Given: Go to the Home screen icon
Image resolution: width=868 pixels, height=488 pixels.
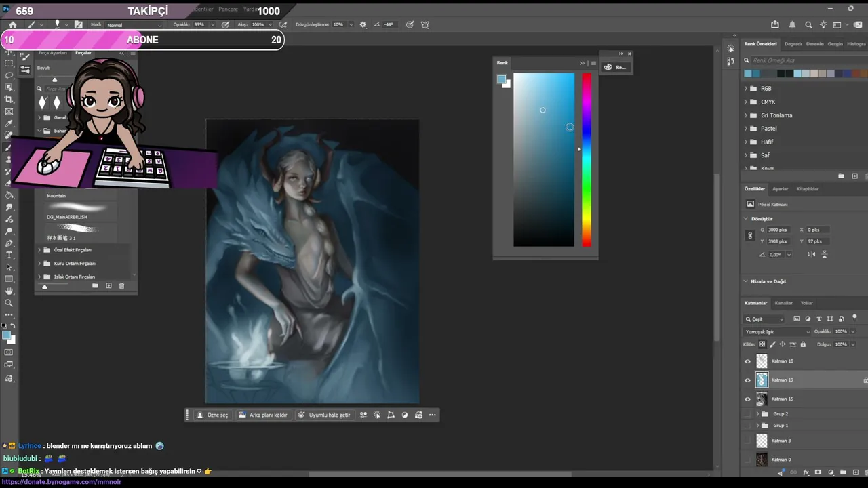Looking at the screenshot, I should (12, 25).
